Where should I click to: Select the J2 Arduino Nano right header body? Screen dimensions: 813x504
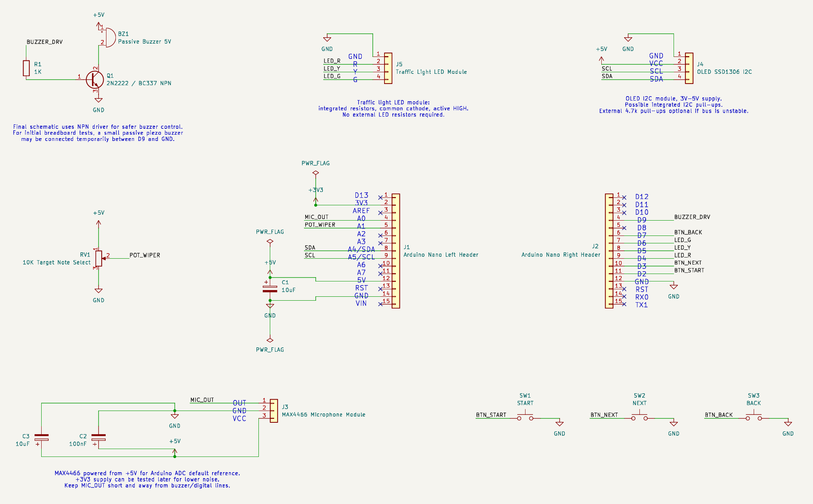pos(609,251)
